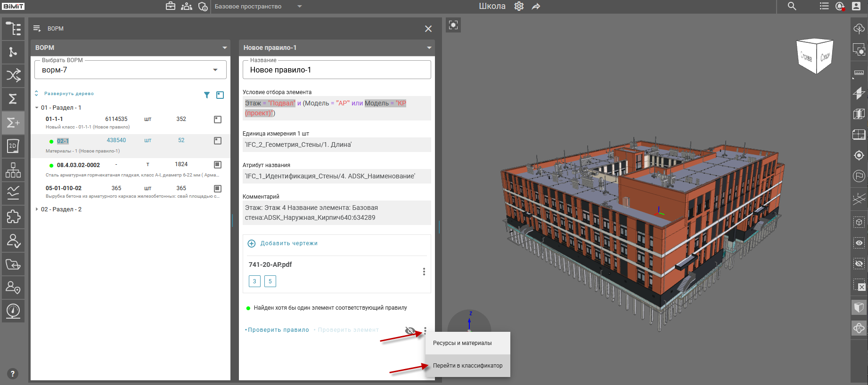Viewport: 868px width, 385px height.
Task: Open the 2D drawings sidebar icon
Action: (x=13, y=146)
